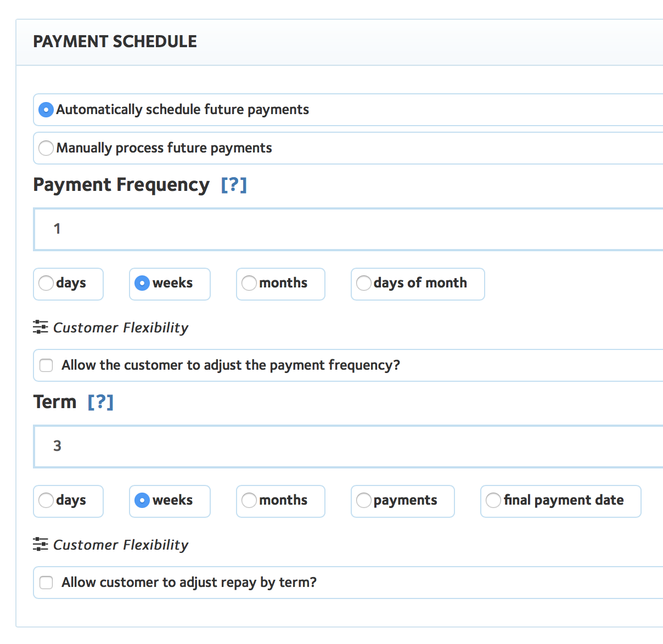This screenshot has height=644, width=663.
Task: Open the Payment Frequency help link
Action: click(234, 185)
